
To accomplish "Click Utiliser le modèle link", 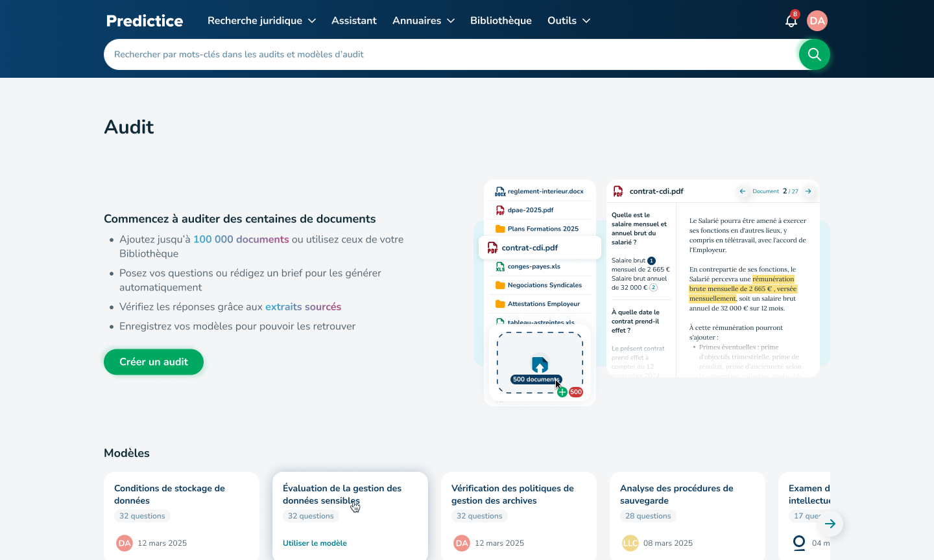I will (315, 543).
